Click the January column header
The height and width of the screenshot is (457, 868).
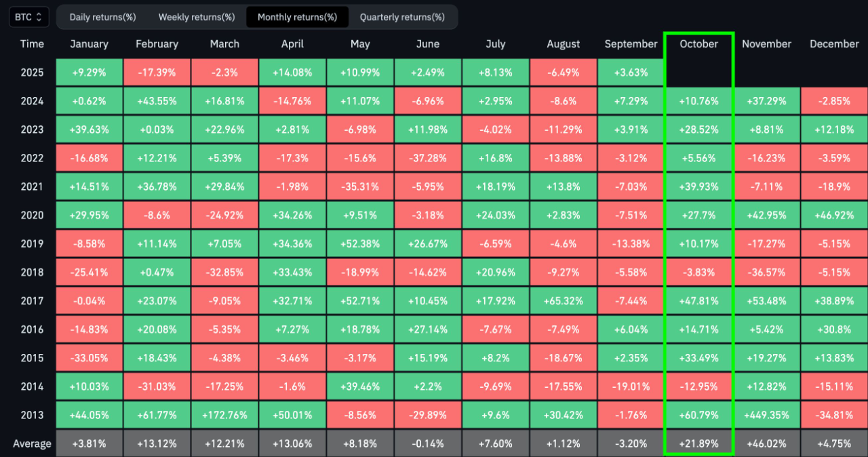tap(89, 44)
